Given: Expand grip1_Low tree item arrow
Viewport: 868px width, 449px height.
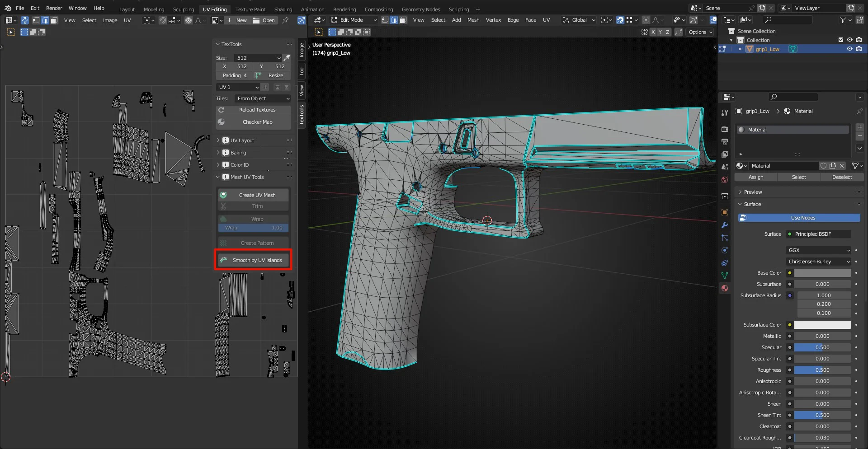Looking at the screenshot, I should pos(740,49).
